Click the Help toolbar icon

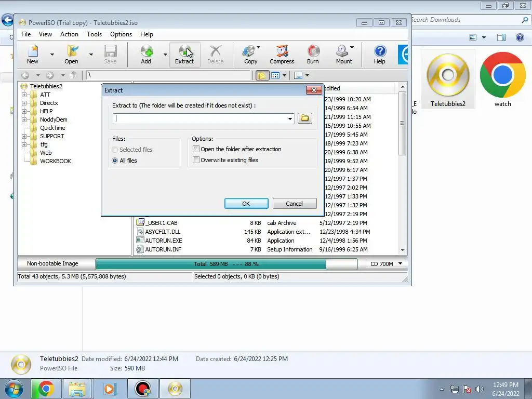click(380, 54)
